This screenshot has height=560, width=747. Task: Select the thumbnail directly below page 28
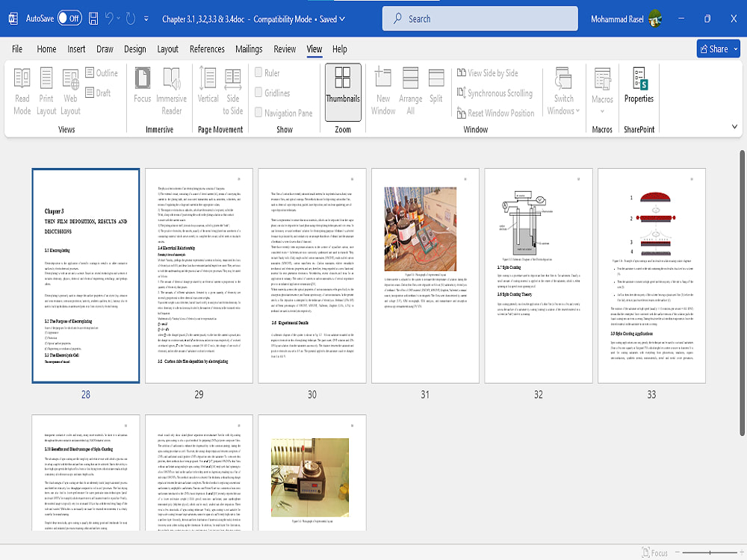click(86, 473)
